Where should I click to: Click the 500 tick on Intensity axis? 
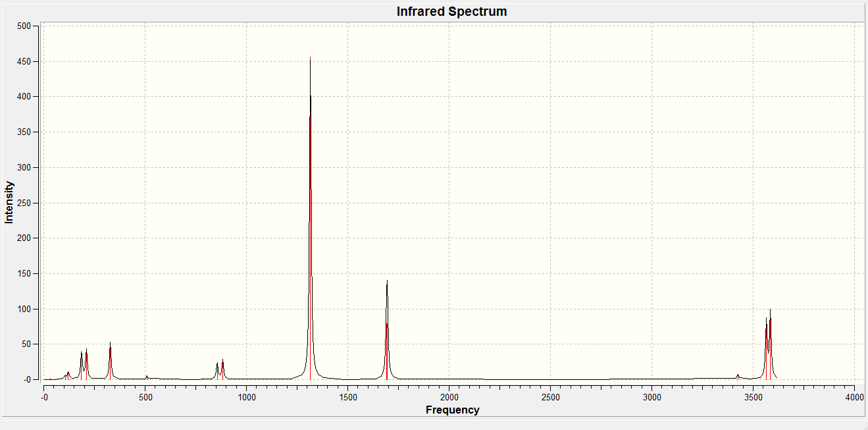[24, 26]
